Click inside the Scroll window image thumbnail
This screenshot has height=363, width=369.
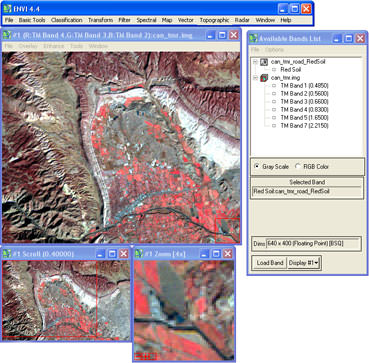tap(66, 300)
